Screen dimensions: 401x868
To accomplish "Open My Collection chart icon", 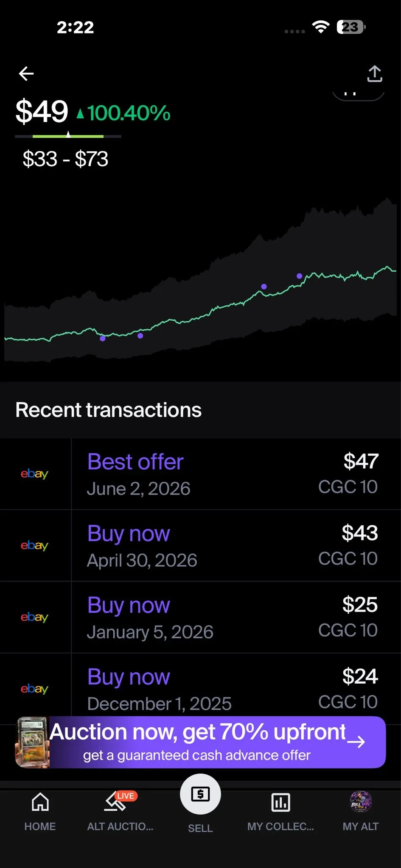I will tap(280, 802).
